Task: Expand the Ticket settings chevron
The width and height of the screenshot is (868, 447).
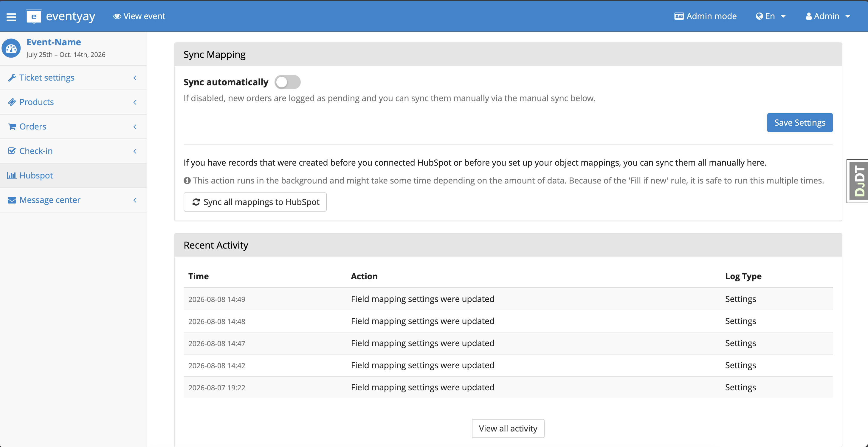Action: coord(135,78)
